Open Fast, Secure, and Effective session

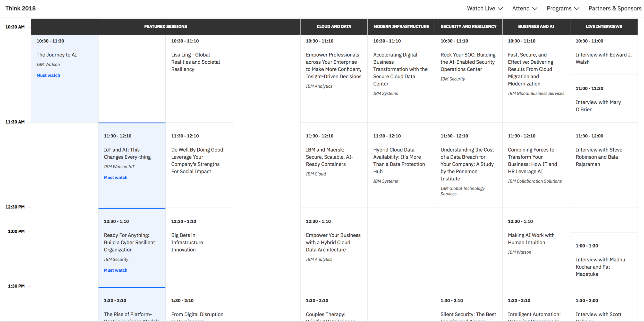[530, 69]
